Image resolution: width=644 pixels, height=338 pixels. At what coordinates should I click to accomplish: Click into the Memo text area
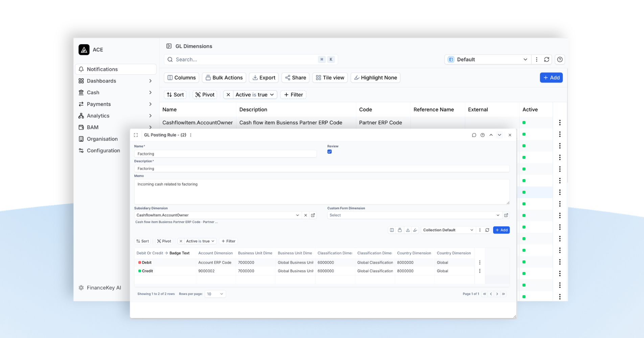pyautogui.click(x=322, y=192)
